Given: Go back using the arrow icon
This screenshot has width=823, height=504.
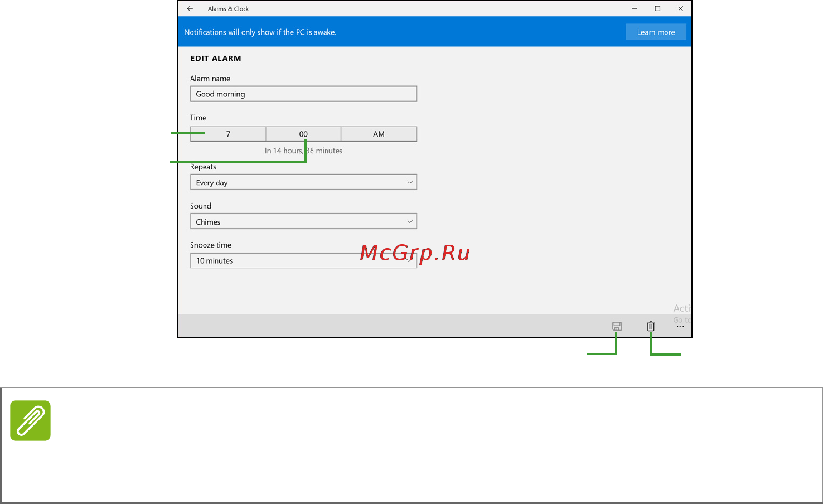Looking at the screenshot, I should tap(190, 9).
